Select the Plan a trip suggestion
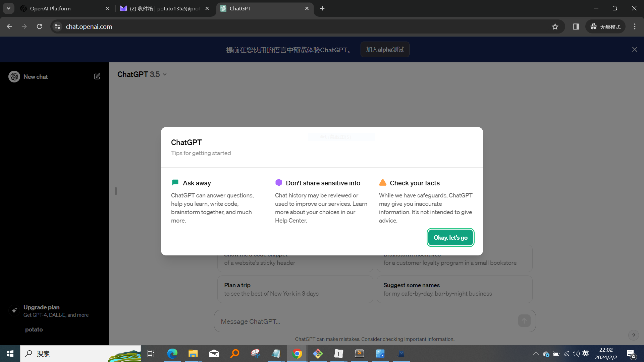 tap(295, 289)
